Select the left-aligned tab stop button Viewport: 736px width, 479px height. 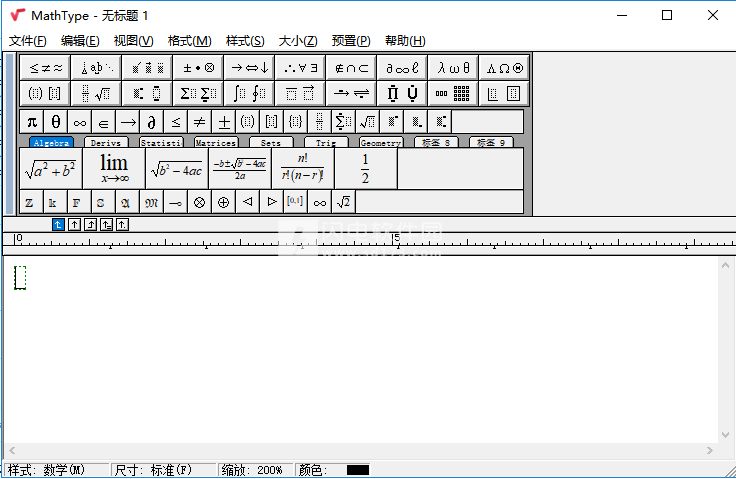point(58,225)
